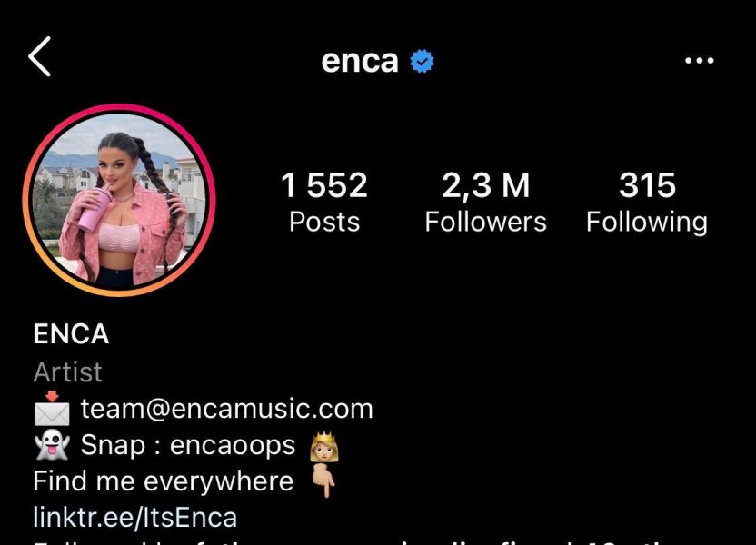Image resolution: width=756 pixels, height=545 pixels.
Task: Go back using the left arrow
Action: pos(40,57)
